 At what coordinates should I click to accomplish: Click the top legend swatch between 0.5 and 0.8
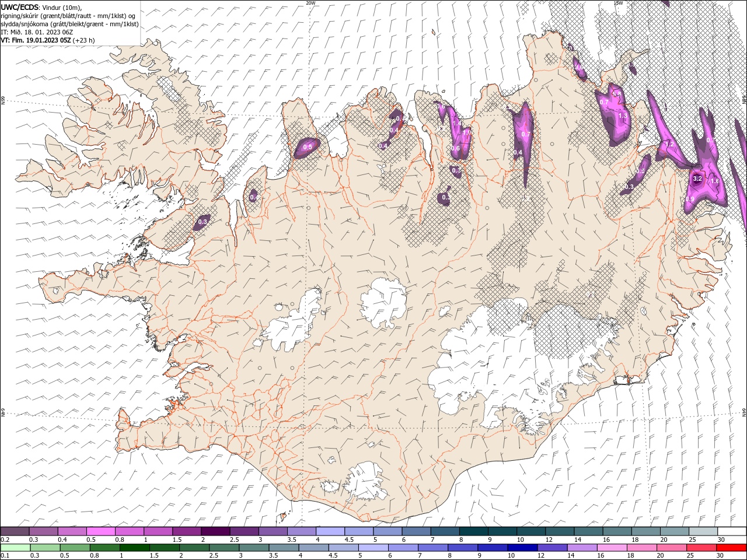100,531
